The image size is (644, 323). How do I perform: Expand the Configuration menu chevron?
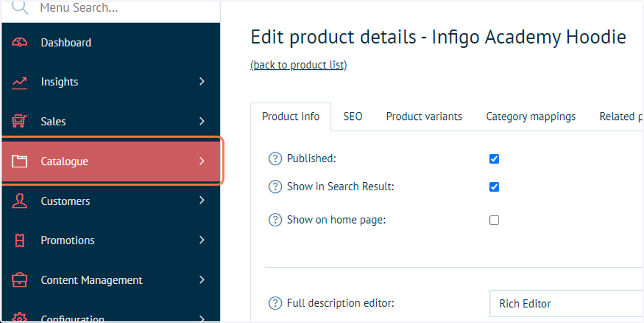202,318
